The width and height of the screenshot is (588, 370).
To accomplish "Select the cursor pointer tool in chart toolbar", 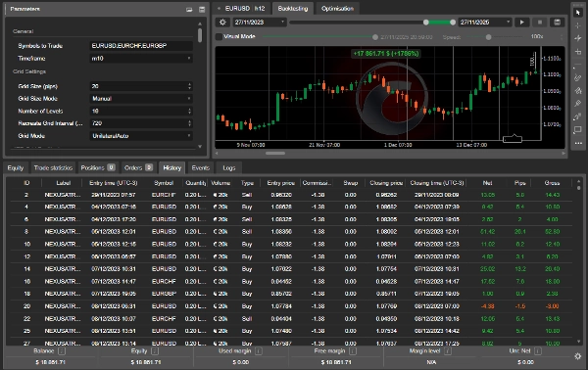I will (578, 13).
